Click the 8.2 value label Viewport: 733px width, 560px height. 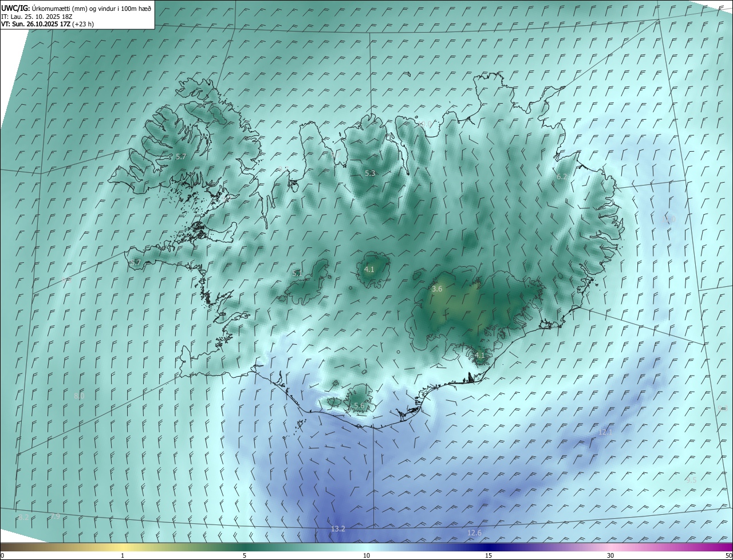pyautogui.click(x=23, y=517)
